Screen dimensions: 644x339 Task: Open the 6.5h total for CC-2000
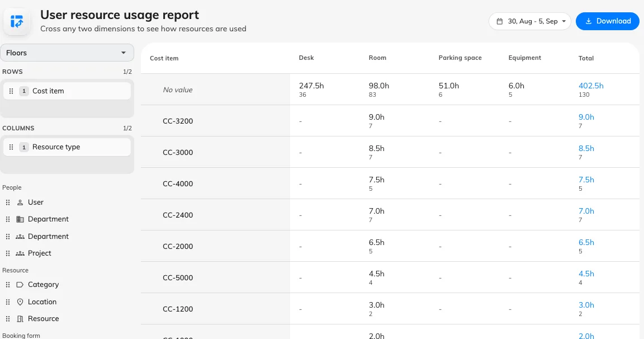click(x=586, y=242)
